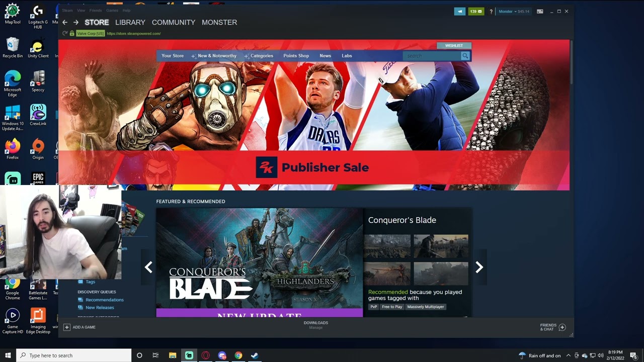Go forward with the Steam forward arrow

pyautogui.click(x=76, y=23)
